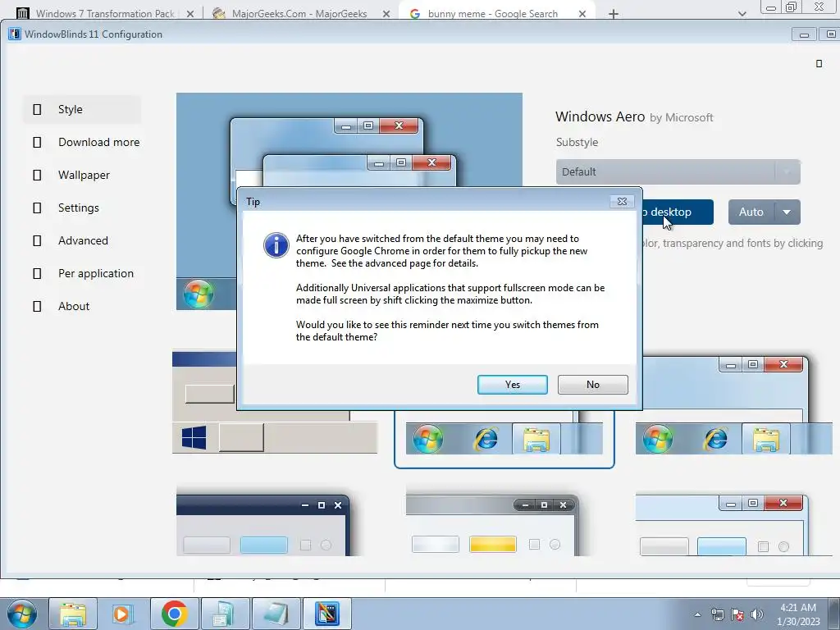Open the Per application section
The height and width of the screenshot is (630, 840).
coord(82,273)
